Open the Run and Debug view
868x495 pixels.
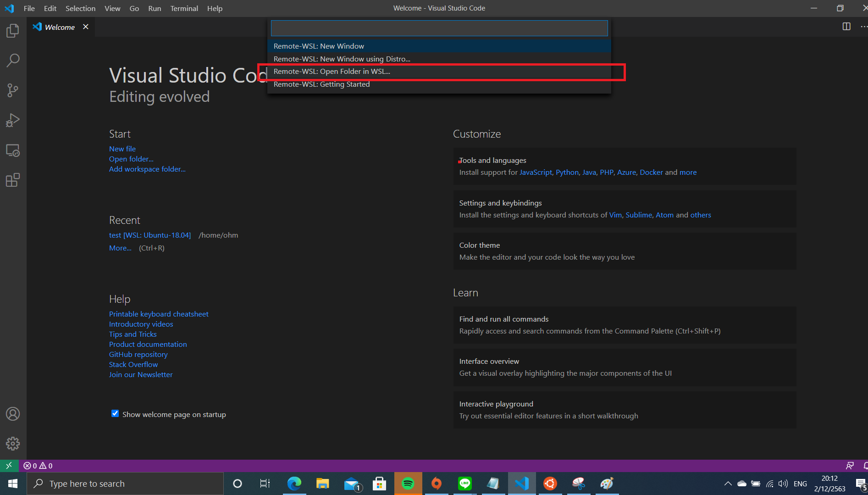point(13,120)
